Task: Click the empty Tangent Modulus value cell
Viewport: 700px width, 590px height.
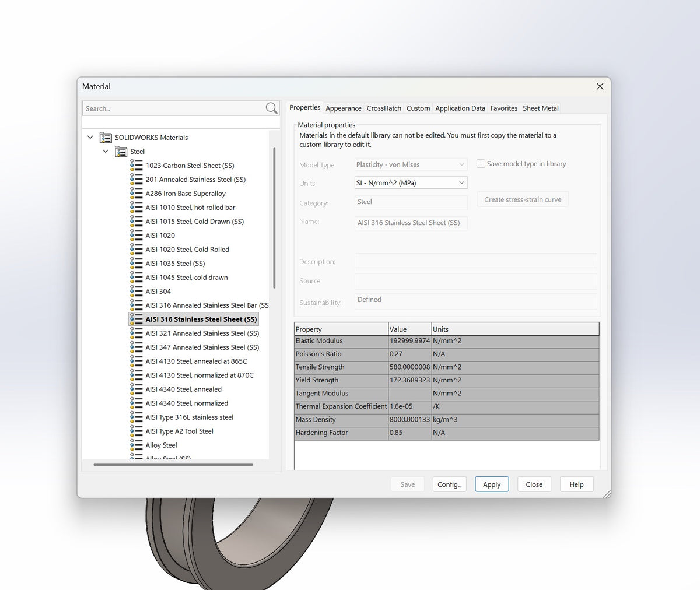Action: (409, 394)
